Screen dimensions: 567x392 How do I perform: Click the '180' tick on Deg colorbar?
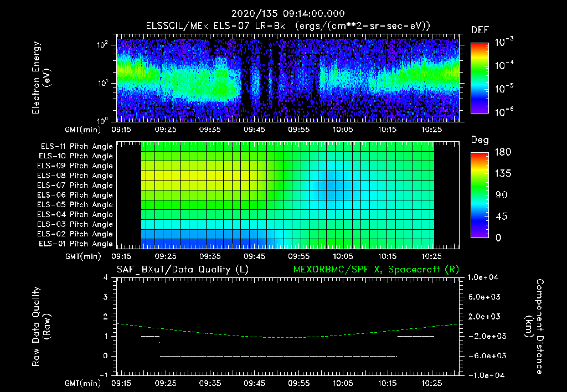tap(503, 152)
